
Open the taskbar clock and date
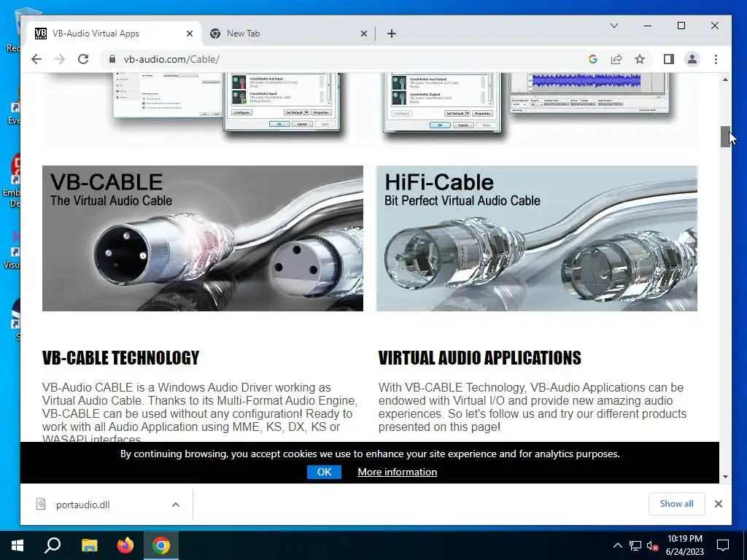coord(684,545)
